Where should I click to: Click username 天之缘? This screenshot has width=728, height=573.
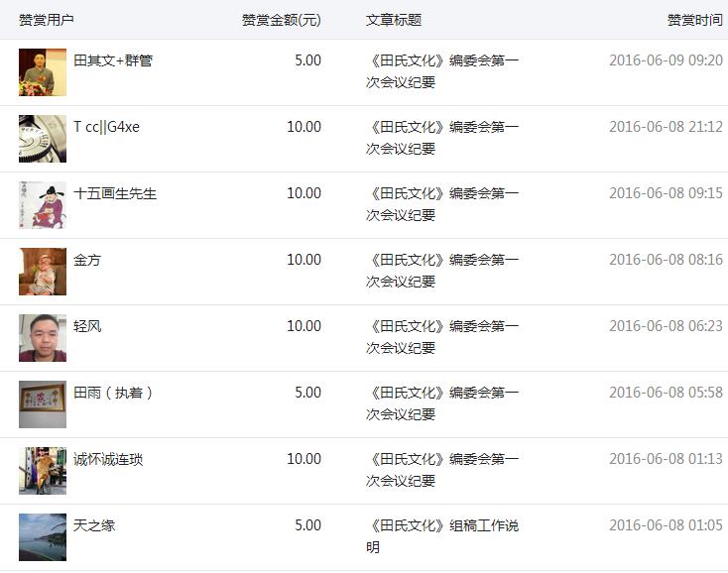(x=94, y=525)
